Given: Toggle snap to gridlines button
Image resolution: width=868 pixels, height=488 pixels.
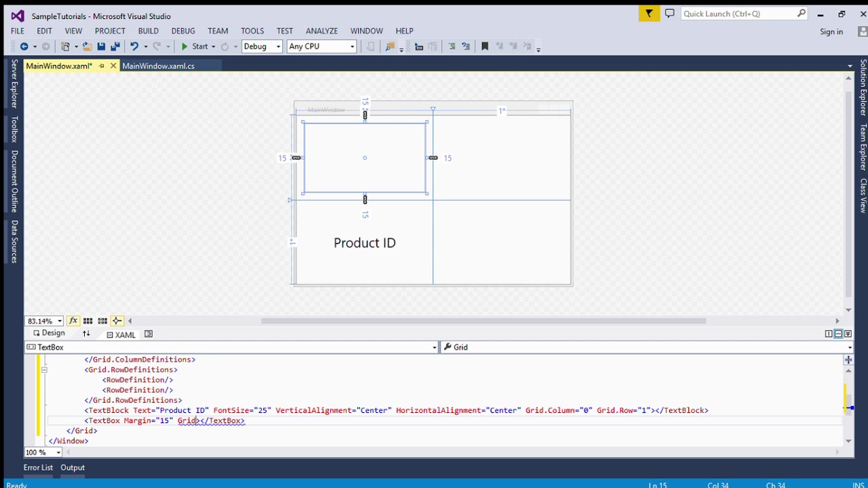Looking at the screenshot, I should tap(102, 321).
